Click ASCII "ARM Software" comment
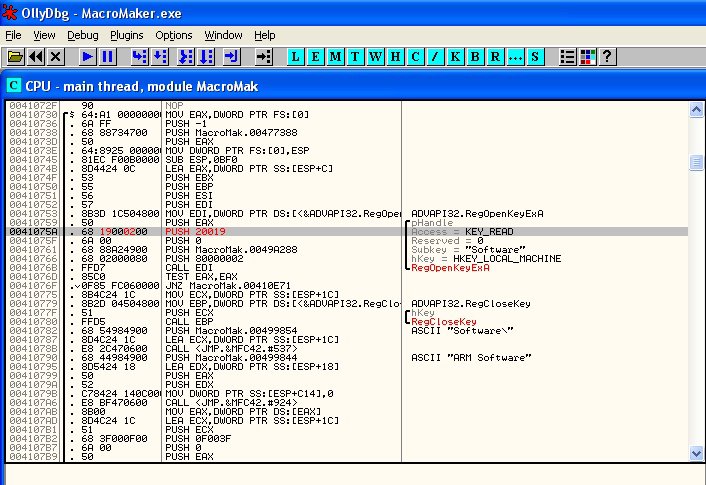This screenshot has width=706, height=485. click(471, 358)
